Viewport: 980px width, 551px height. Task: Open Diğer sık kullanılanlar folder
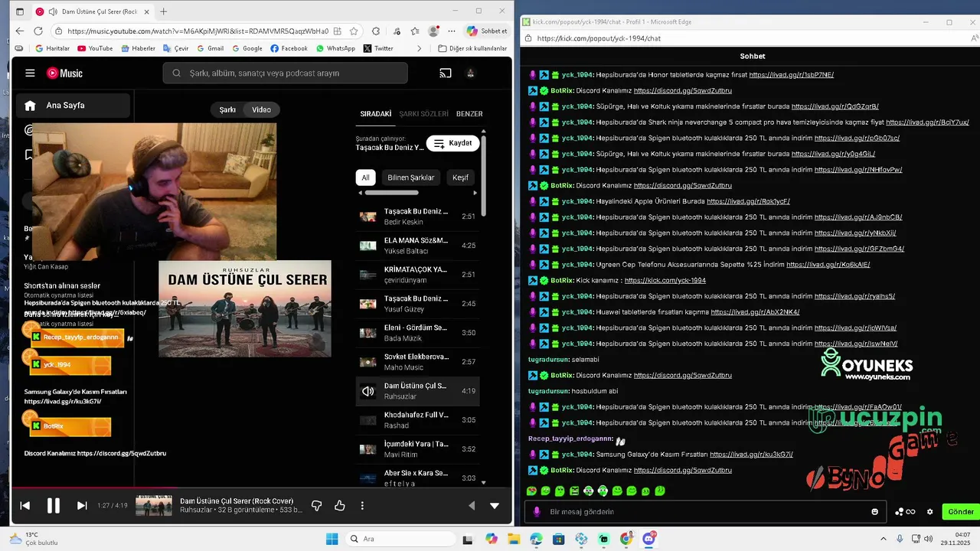(x=472, y=48)
